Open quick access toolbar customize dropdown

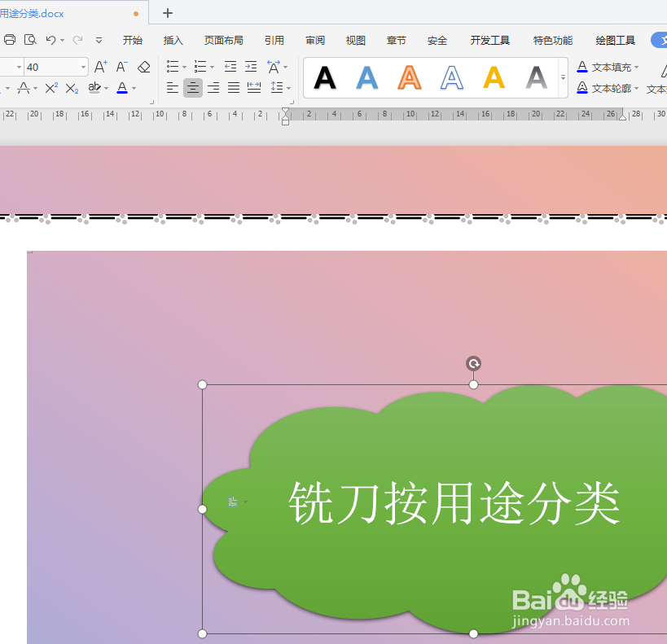(99, 41)
